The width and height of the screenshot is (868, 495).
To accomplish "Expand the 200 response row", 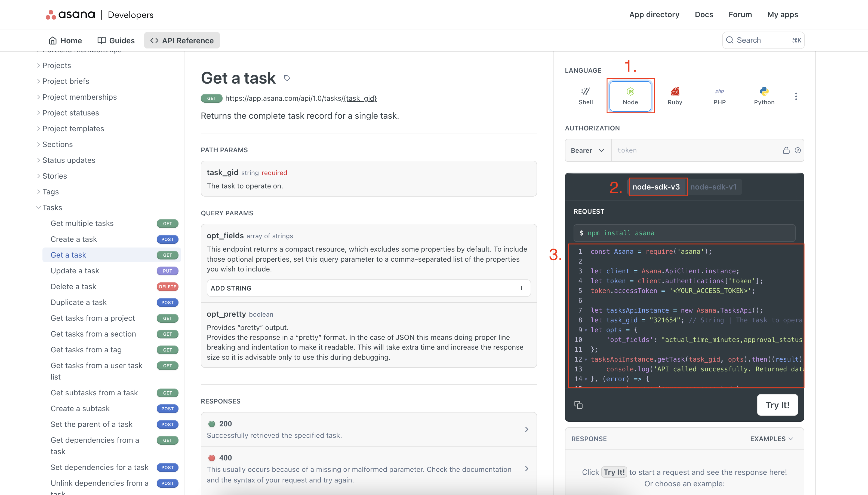I will (x=369, y=429).
